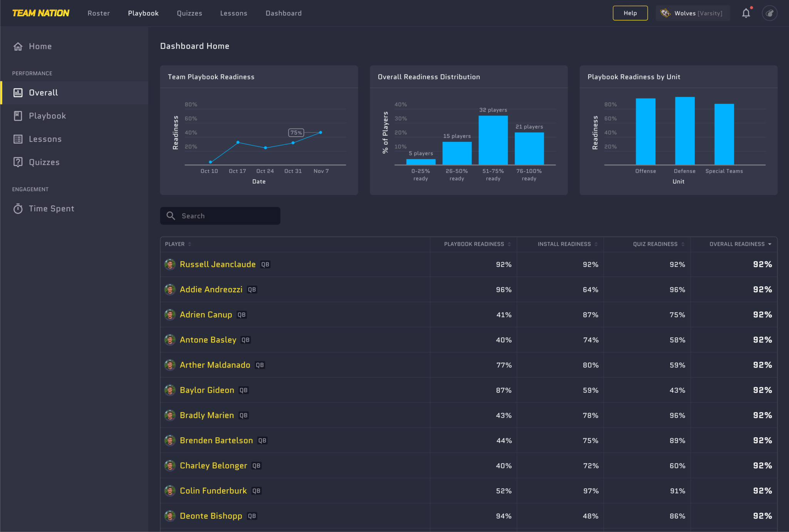This screenshot has height=532, width=789.
Task: Click Addie Andreozzi's avatar thumbnail
Action: 170,289
